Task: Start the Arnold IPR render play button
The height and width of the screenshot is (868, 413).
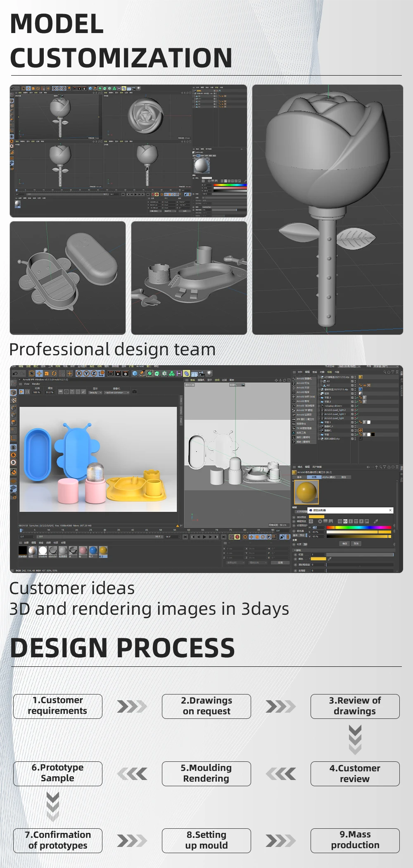Action: click(x=21, y=392)
